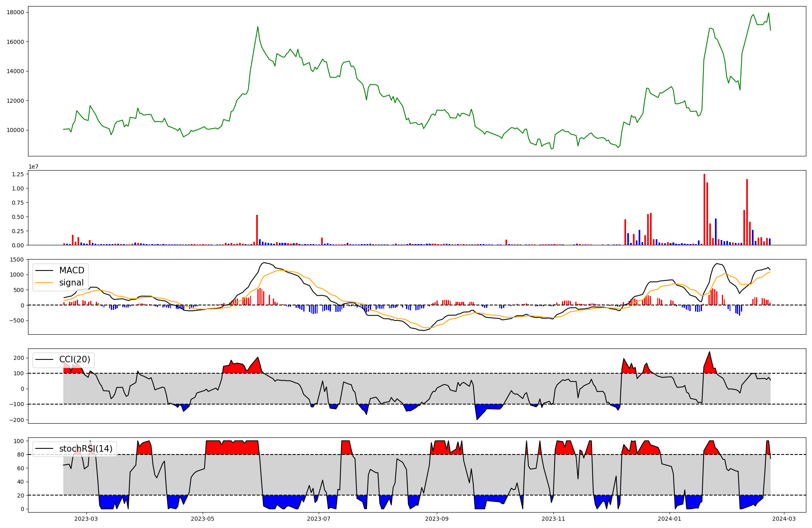Click the 1e7 volume scale label
The height and width of the screenshot is (528, 812).
33,167
